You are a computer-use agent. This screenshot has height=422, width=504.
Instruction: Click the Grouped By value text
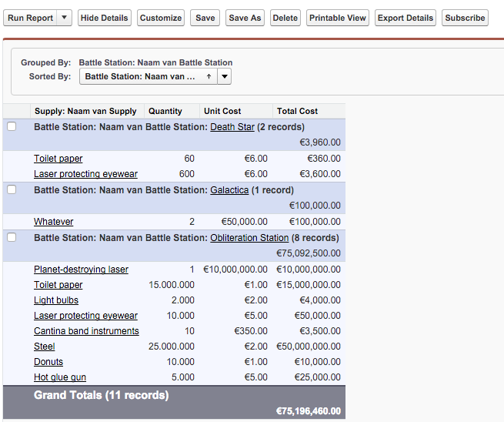pyautogui.click(x=155, y=62)
